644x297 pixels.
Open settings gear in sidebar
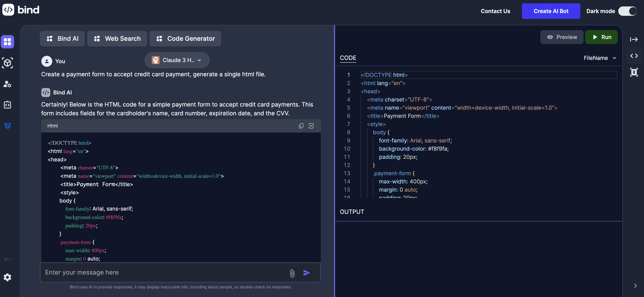7,277
